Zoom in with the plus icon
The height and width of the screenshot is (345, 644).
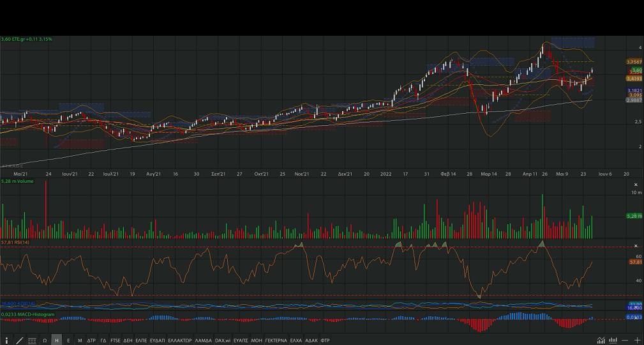coord(637,340)
